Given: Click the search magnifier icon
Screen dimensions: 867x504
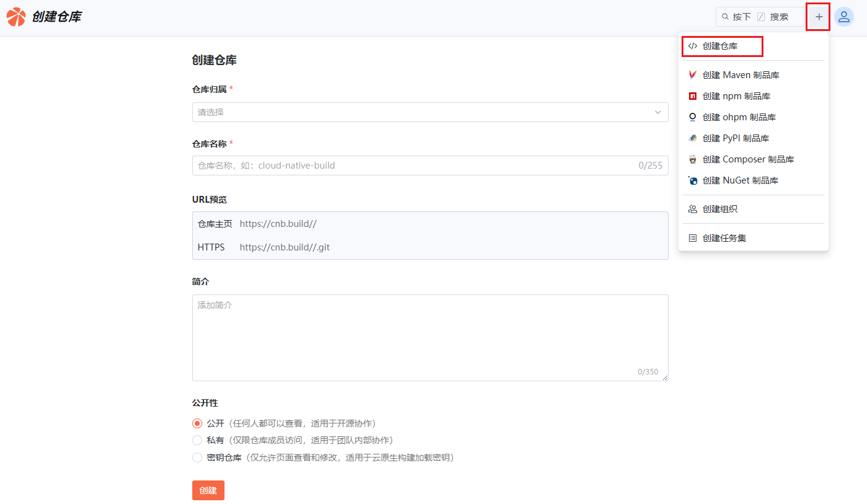Looking at the screenshot, I should (x=725, y=17).
